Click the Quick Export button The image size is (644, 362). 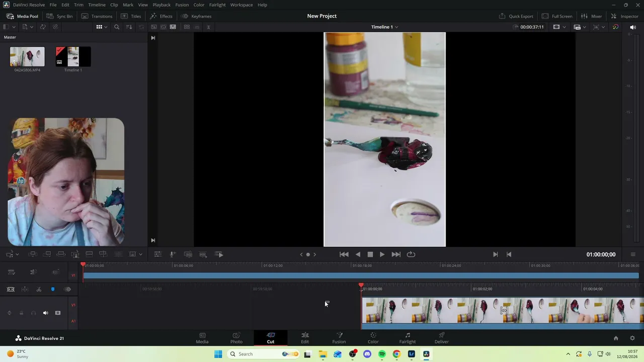coord(516,16)
